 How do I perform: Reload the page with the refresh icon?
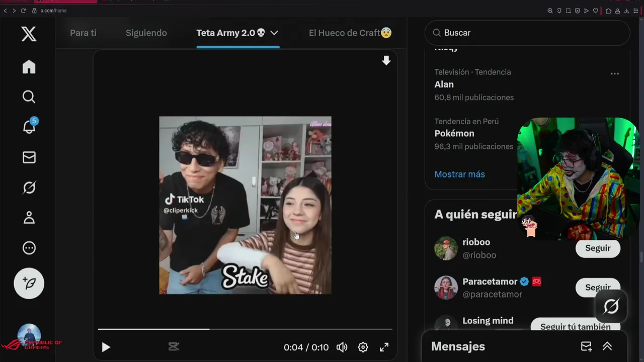click(x=23, y=11)
